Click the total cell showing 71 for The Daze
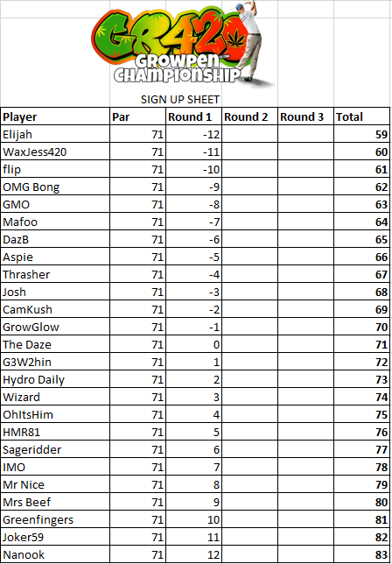392x564 pixels. (x=362, y=344)
